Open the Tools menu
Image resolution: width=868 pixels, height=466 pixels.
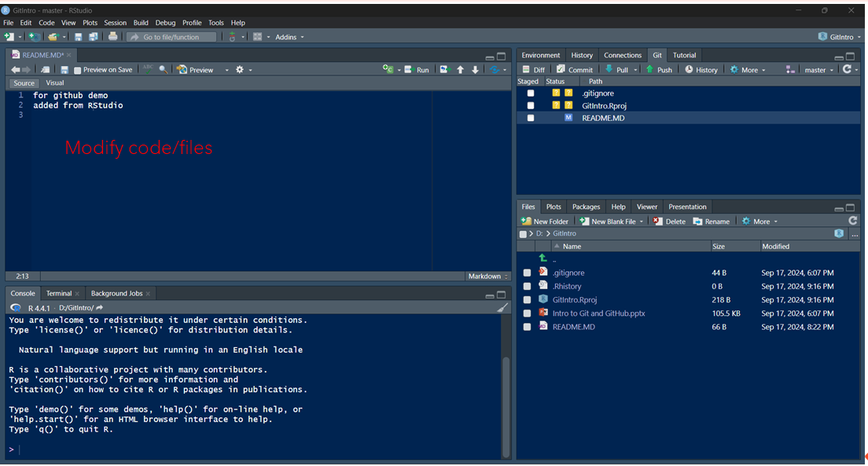[216, 23]
